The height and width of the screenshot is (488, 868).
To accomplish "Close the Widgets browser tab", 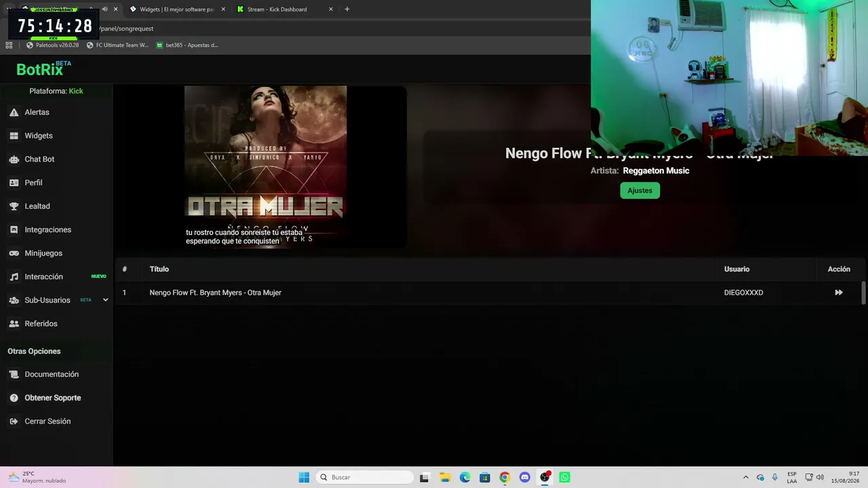I will click(x=223, y=9).
